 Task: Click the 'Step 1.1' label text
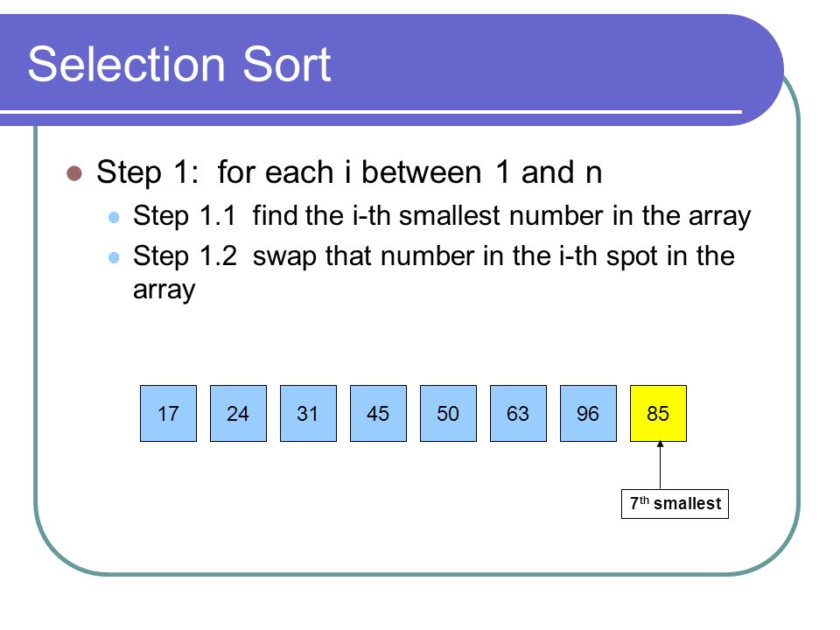[185, 216]
